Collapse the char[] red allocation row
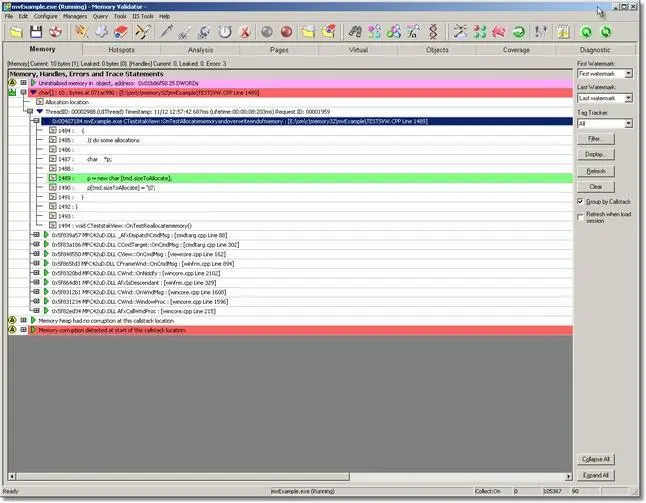 [23, 92]
